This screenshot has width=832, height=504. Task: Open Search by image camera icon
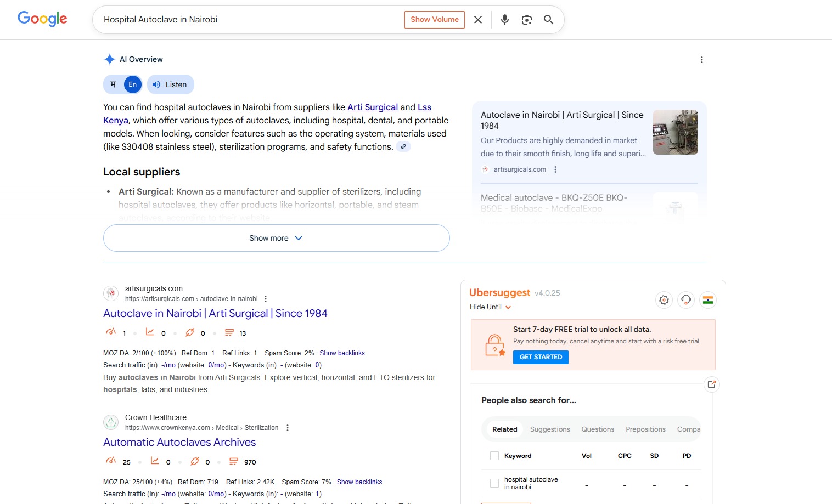click(x=527, y=20)
